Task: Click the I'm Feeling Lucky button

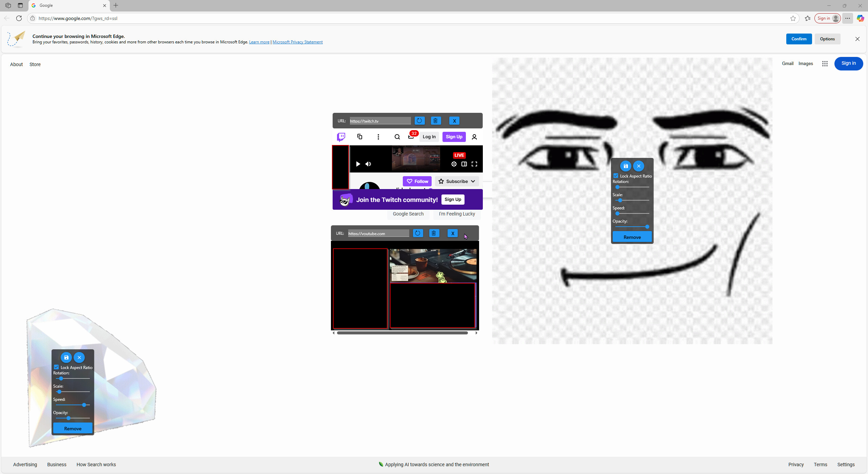Action: tap(456, 214)
